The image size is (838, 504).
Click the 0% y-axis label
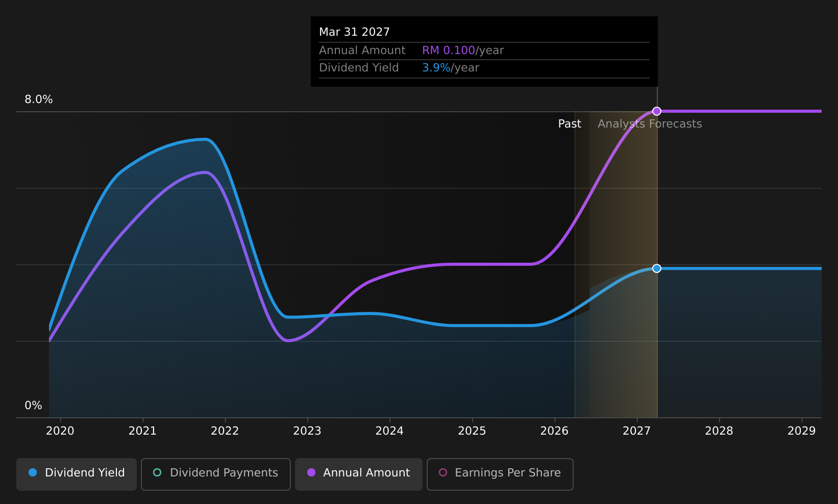pyautogui.click(x=33, y=406)
